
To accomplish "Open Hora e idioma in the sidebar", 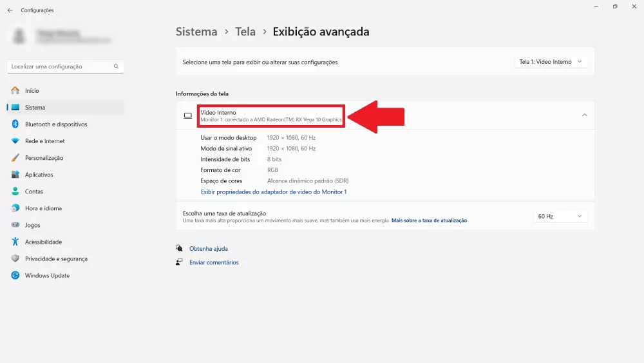I will tap(44, 208).
